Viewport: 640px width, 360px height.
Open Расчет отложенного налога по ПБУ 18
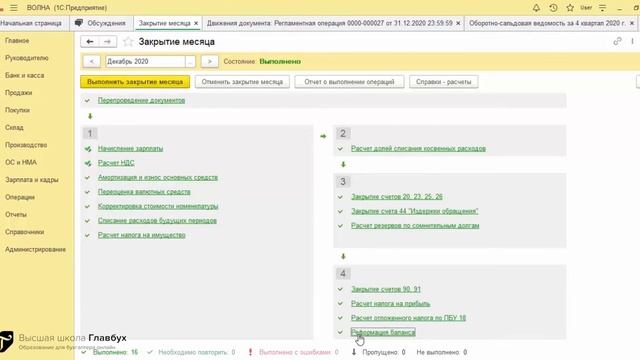[x=408, y=318]
